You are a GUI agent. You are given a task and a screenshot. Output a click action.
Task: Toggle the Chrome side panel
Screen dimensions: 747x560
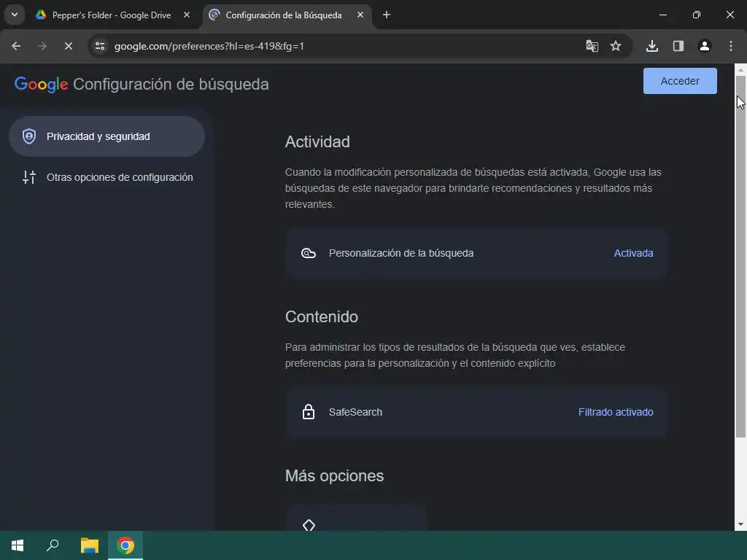coord(678,46)
